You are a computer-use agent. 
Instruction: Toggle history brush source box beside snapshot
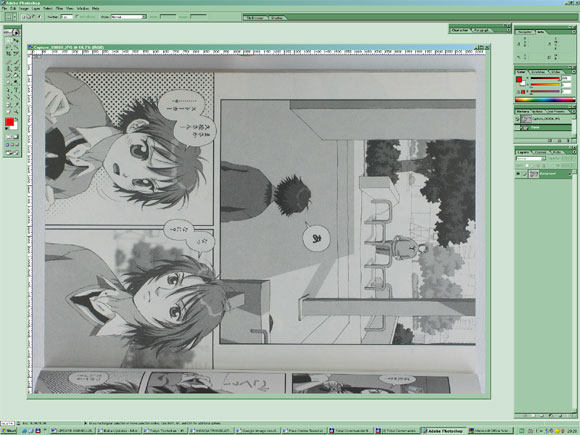point(517,119)
